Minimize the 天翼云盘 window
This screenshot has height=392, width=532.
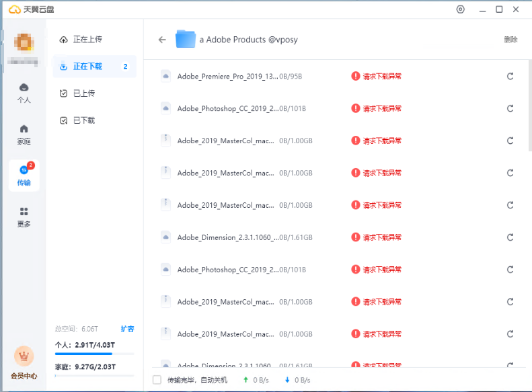482,10
